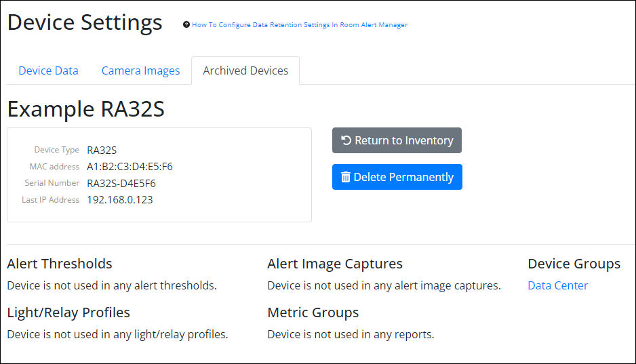Open the How To Configure Data Retention link
636x364 pixels.
(x=300, y=25)
